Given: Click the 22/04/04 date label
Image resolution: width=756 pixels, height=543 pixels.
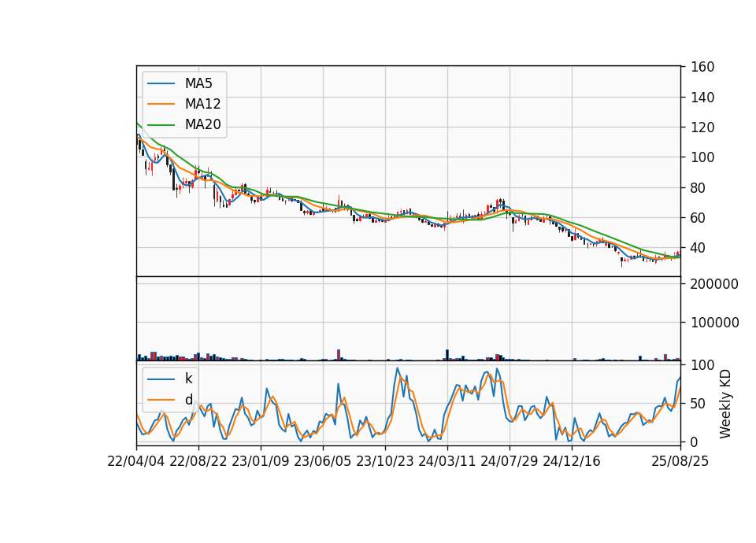Looking at the screenshot, I should pyautogui.click(x=136, y=462).
